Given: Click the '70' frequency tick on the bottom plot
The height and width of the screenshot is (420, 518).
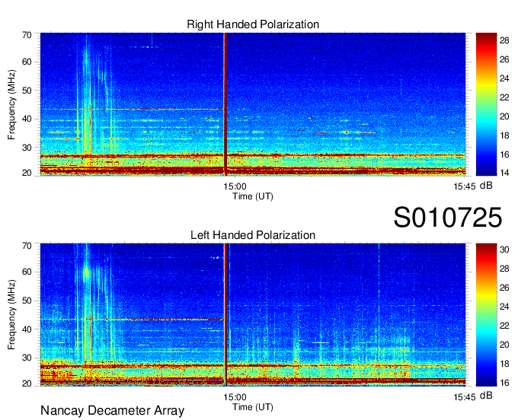Looking at the screenshot, I should point(27,246).
